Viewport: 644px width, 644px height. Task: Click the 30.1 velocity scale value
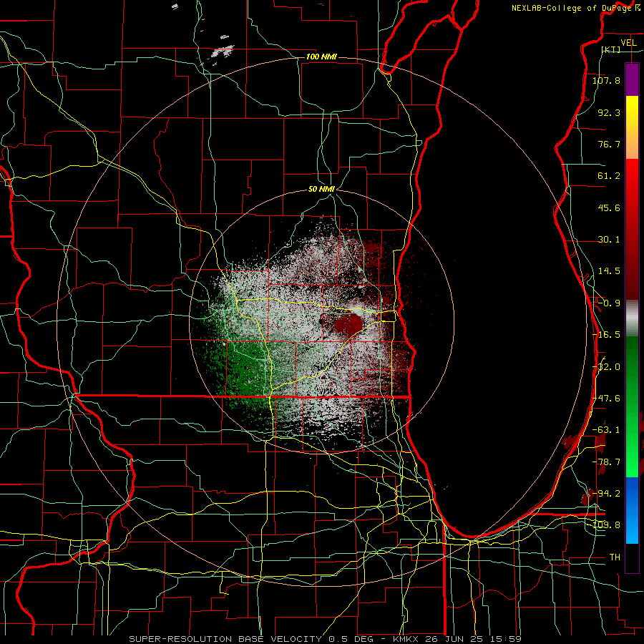[x=609, y=240]
